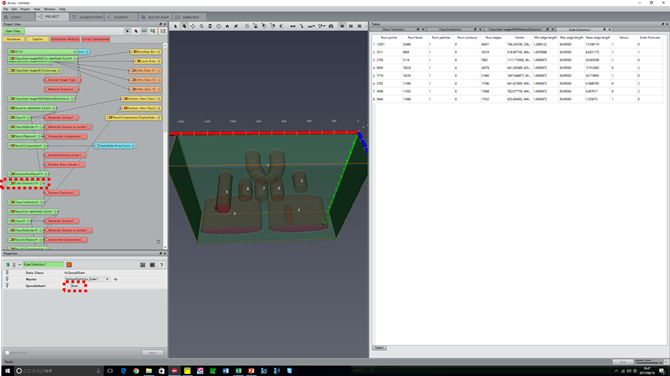Open the viewer layout dropdown arrow
Screen dimensions: 670x376
(x=366, y=26)
